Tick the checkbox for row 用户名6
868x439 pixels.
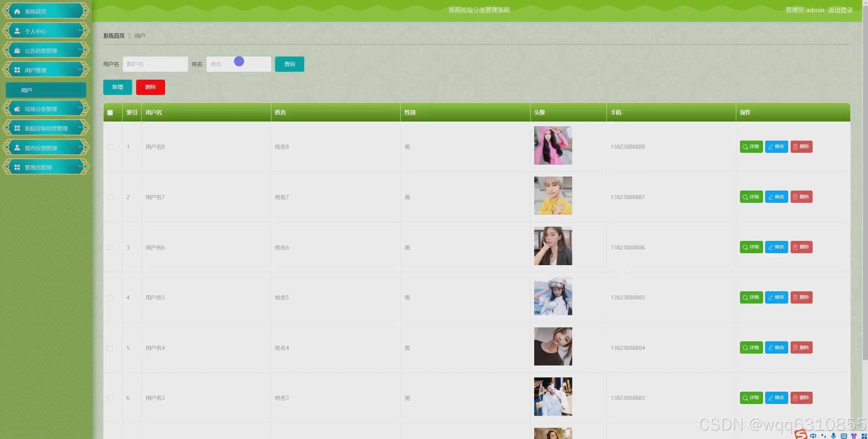click(110, 247)
